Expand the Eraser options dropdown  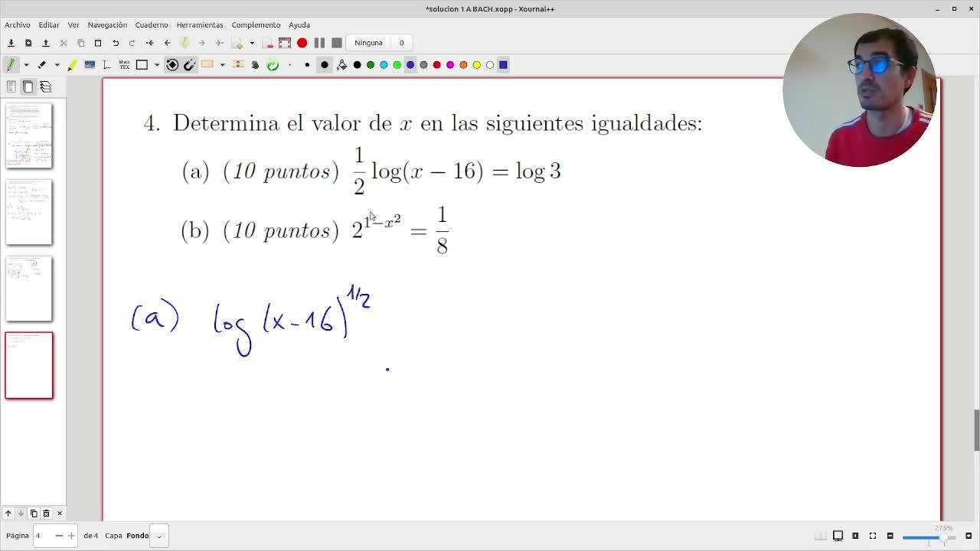coord(57,65)
